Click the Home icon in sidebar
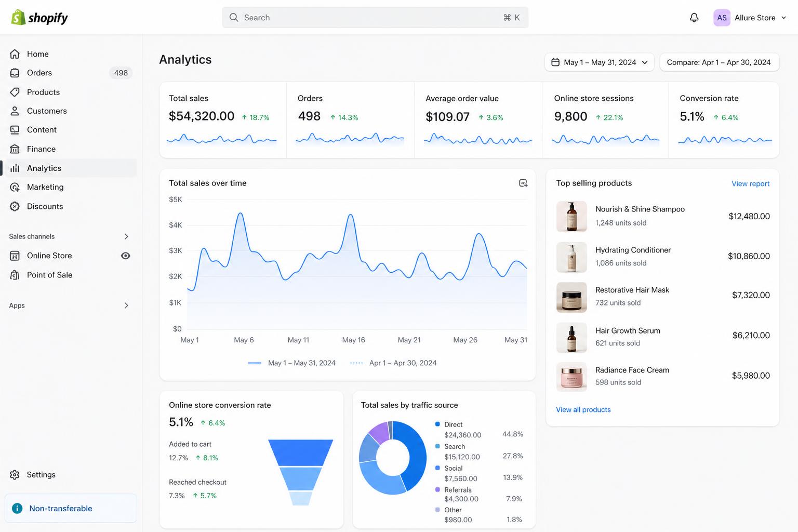This screenshot has width=798, height=532. 15,54
